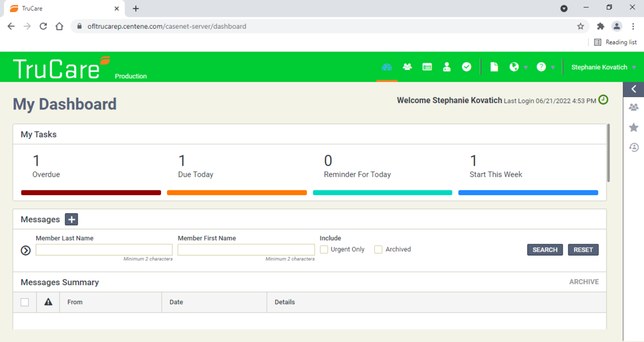Open the group icon in right sidebar

[x=634, y=107]
